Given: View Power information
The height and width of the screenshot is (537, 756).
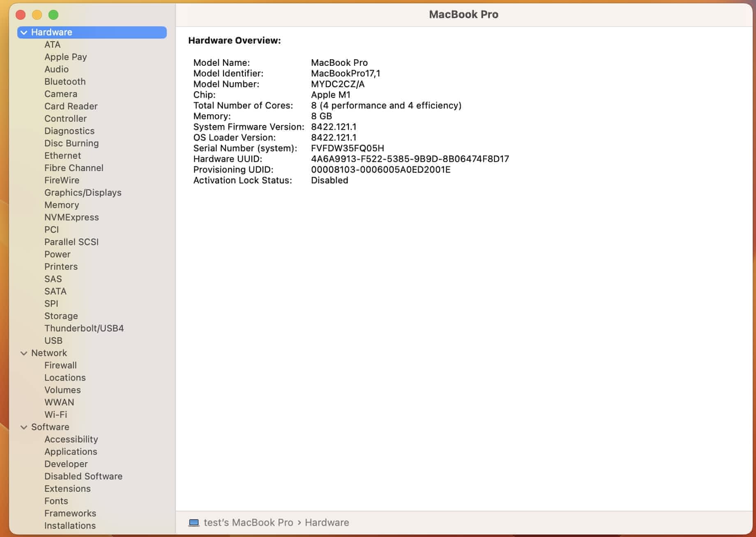Looking at the screenshot, I should (58, 254).
